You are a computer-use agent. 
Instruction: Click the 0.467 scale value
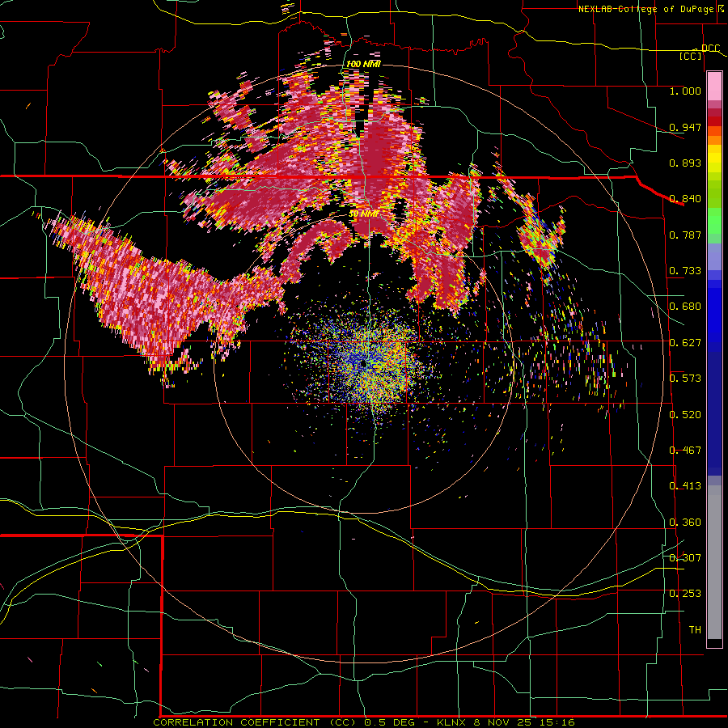click(685, 451)
